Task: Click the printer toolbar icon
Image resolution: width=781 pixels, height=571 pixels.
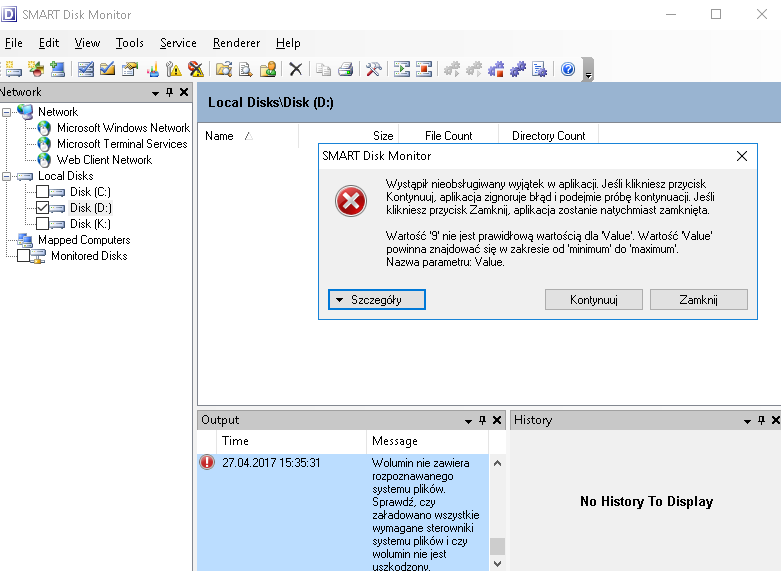Action: pyautogui.click(x=346, y=69)
